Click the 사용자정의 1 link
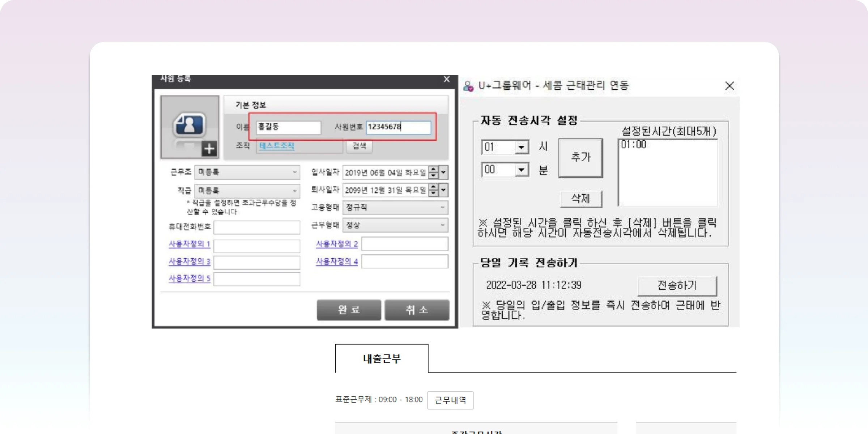Image resolution: width=868 pixels, height=434 pixels. point(189,244)
